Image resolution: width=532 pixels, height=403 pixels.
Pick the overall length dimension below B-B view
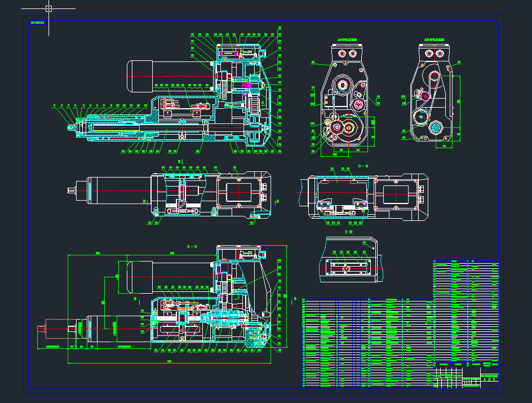(x=170, y=361)
